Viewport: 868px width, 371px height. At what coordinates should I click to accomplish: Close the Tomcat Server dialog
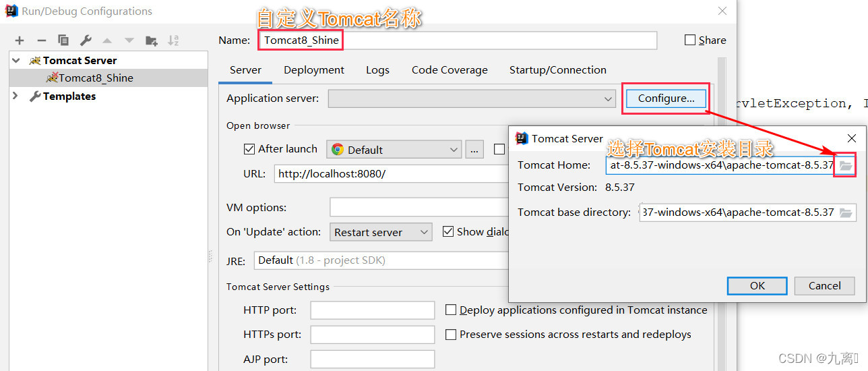(x=852, y=138)
